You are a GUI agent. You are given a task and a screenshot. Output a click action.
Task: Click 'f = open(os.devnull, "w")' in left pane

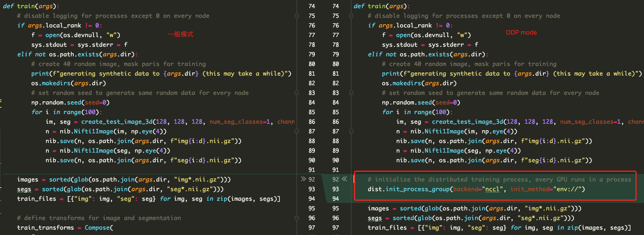(76, 35)
